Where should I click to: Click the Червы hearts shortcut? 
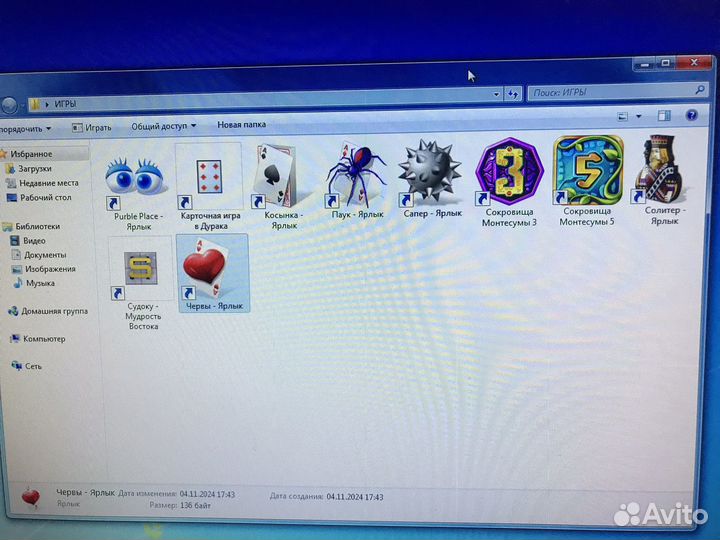tap(211, 270)
